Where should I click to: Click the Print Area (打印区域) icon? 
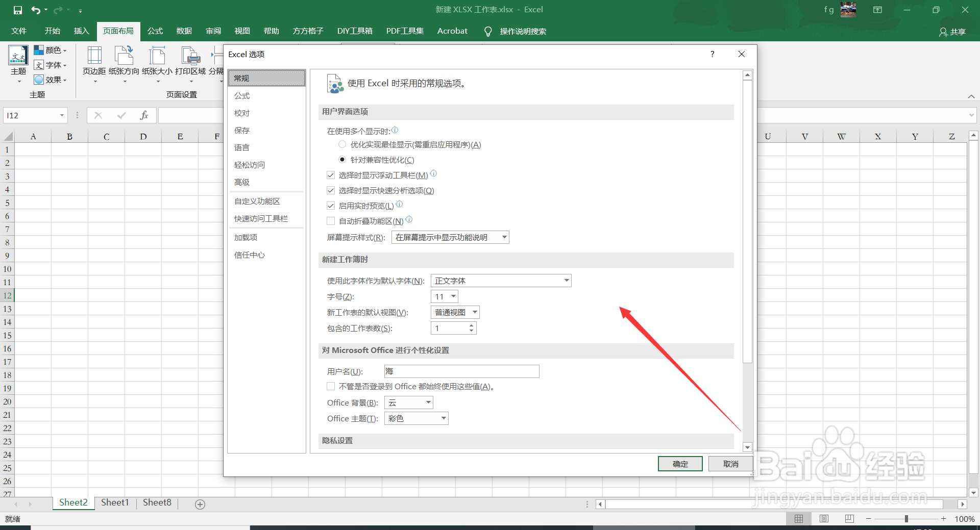[190, 55]
